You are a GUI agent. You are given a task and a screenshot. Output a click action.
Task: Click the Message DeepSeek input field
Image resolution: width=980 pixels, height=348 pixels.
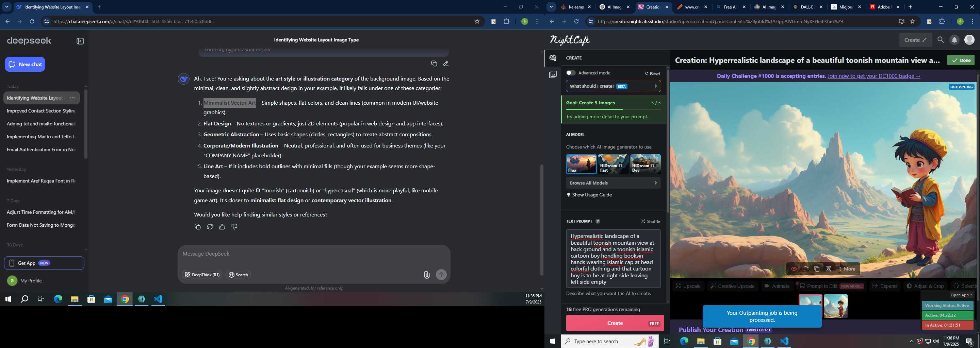click(314, 254)
